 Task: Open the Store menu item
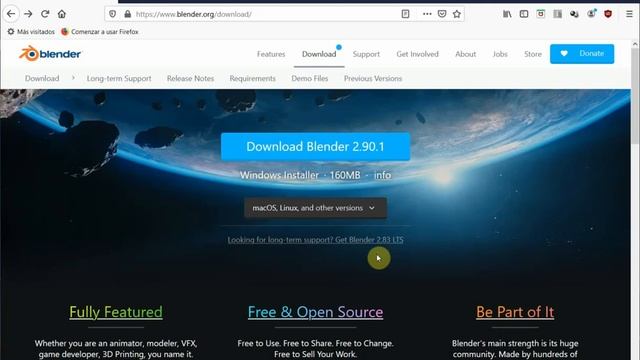tap(533, 54)
